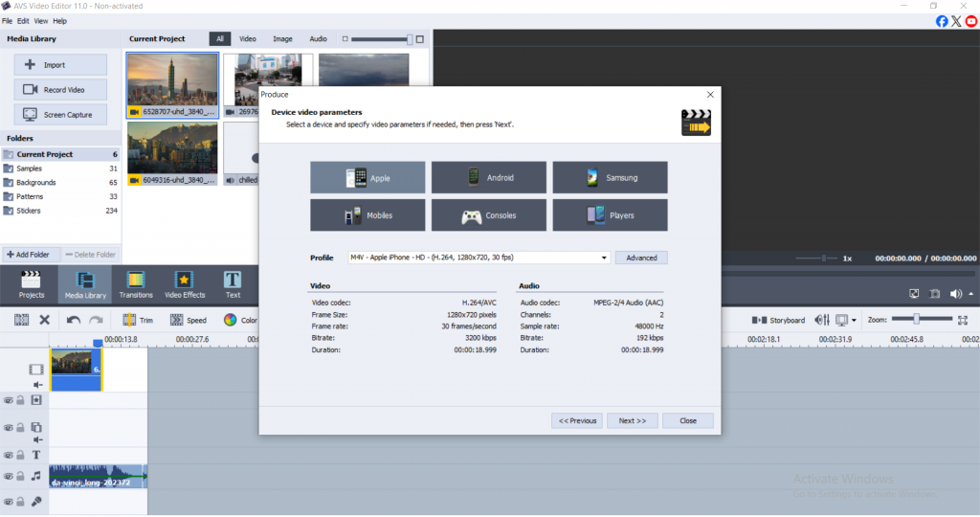Click the Import media button
This screenshot has height=517, width=980.
point(60,65)
